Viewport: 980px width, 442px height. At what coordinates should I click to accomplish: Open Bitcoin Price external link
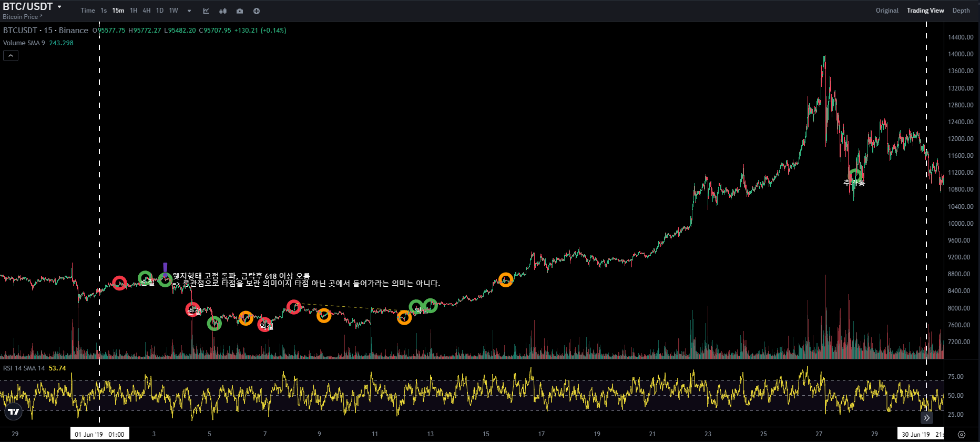(x=23, y=17)
